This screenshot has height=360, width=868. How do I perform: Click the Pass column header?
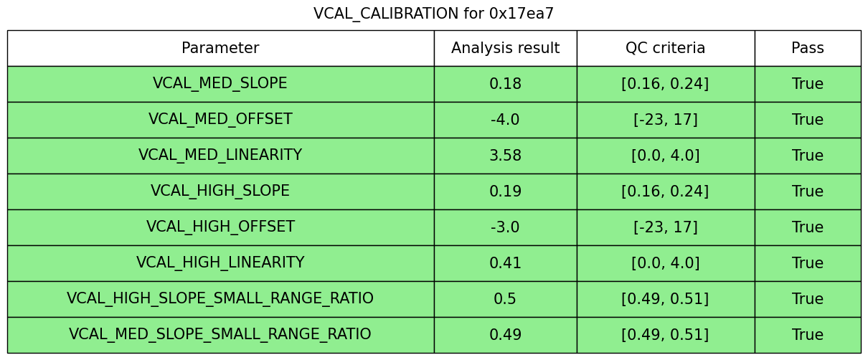(x=807, y=48)
